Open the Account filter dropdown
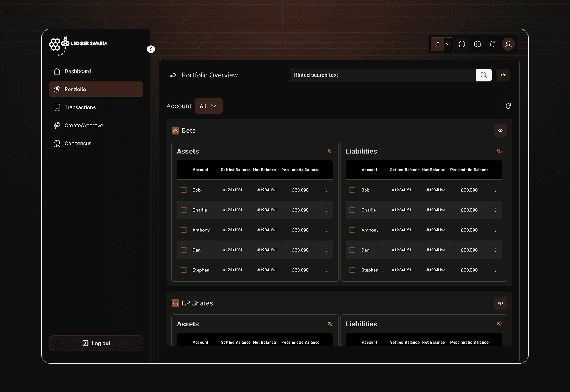The height and width of the screenshot is (392, 570). [208, 106]
